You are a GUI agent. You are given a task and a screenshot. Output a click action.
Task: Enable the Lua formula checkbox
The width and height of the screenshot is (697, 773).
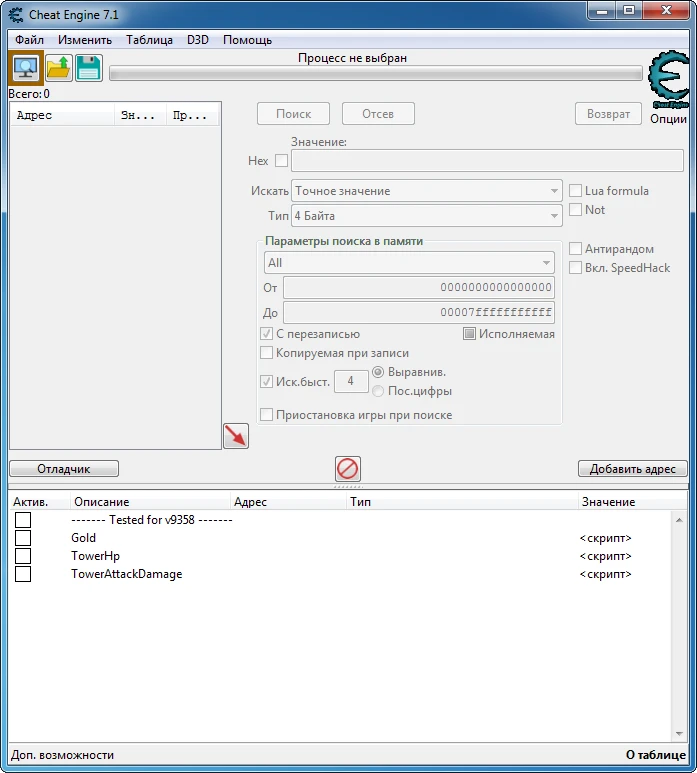(575, 191)
